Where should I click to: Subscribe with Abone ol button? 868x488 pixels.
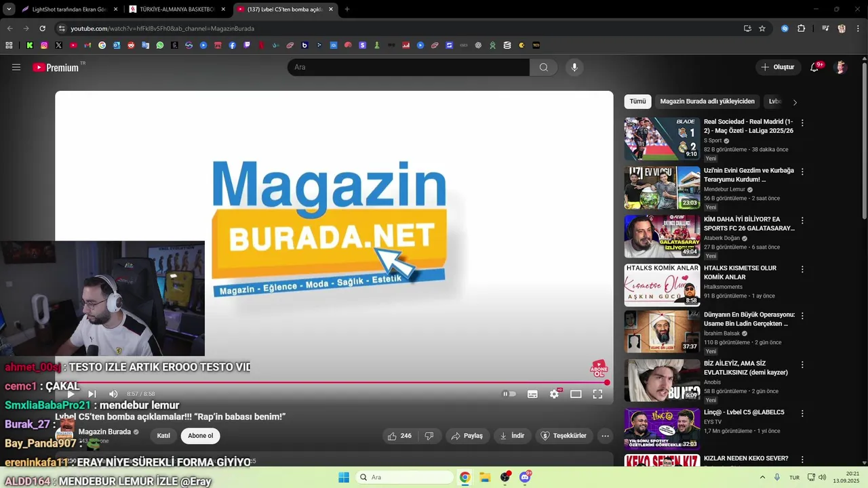pyautogui.click(x=201, y=436)
